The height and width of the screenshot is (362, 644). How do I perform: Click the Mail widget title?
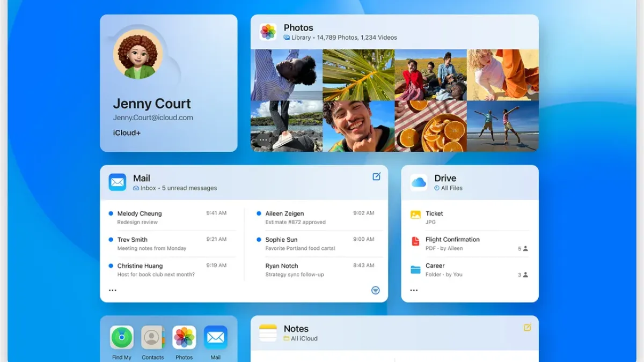[x=142, y=179]
